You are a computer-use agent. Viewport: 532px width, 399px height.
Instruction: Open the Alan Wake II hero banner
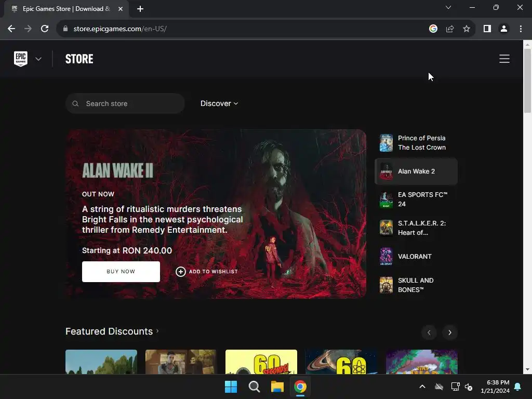coord(216,214)
